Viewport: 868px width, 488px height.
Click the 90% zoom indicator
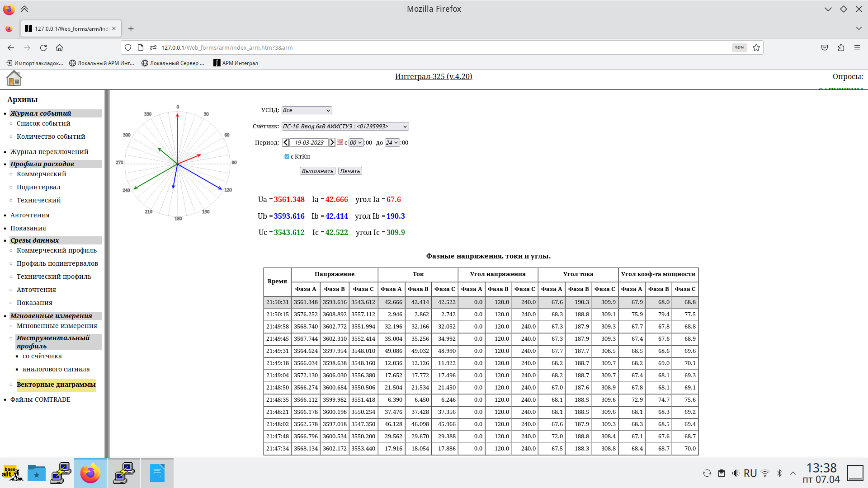pyautogui.click(x=739, y=47)
